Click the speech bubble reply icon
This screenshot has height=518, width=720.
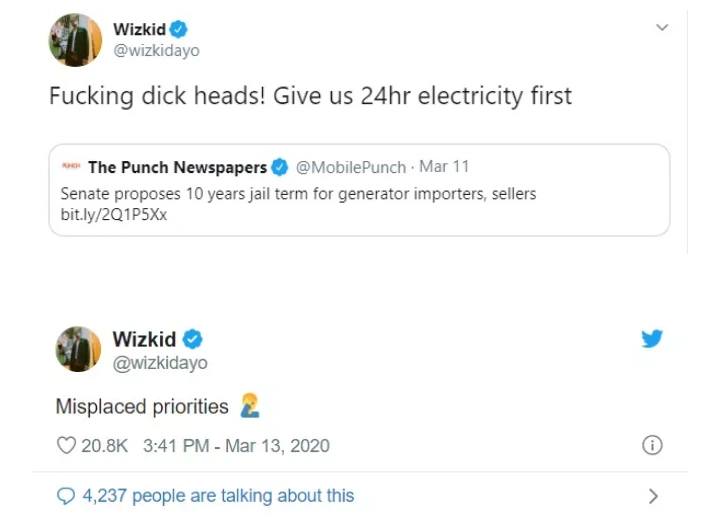tap(66, 496)
